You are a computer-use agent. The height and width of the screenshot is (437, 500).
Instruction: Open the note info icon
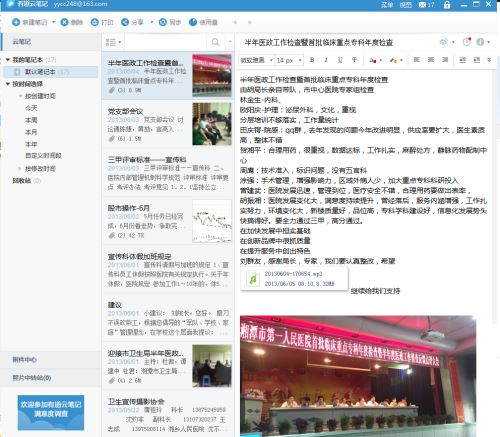pyautogui.click(x=480, y=42)
